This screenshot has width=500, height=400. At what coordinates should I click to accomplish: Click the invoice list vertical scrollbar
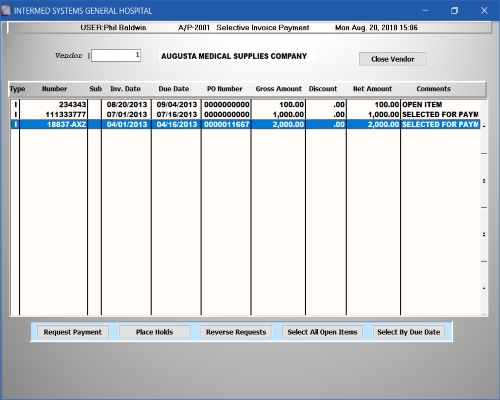coord(484,207)
